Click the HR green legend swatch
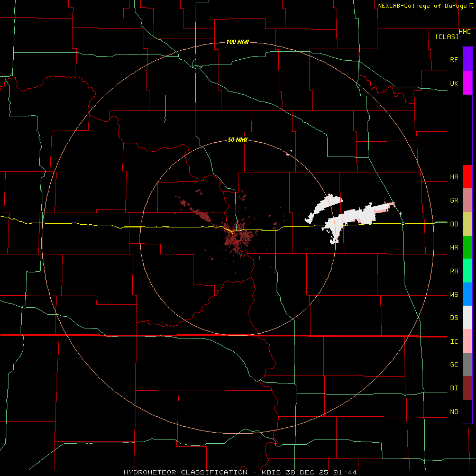 coord(467,247)
